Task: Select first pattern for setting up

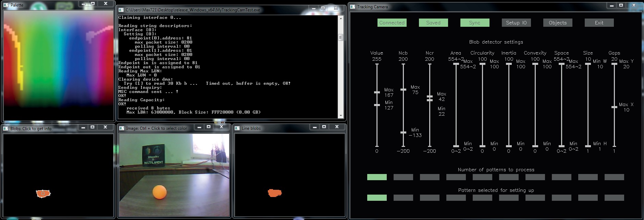Action: point(377,198)
